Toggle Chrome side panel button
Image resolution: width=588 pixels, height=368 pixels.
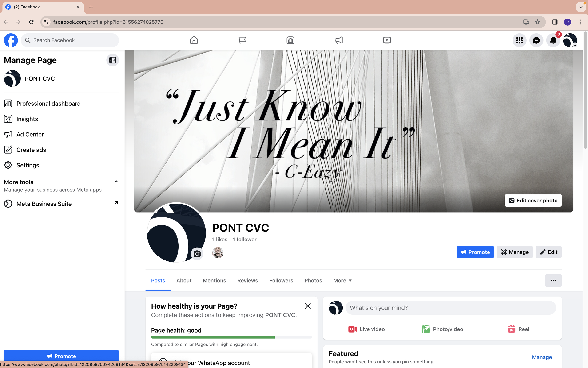(x=555, y=22)
